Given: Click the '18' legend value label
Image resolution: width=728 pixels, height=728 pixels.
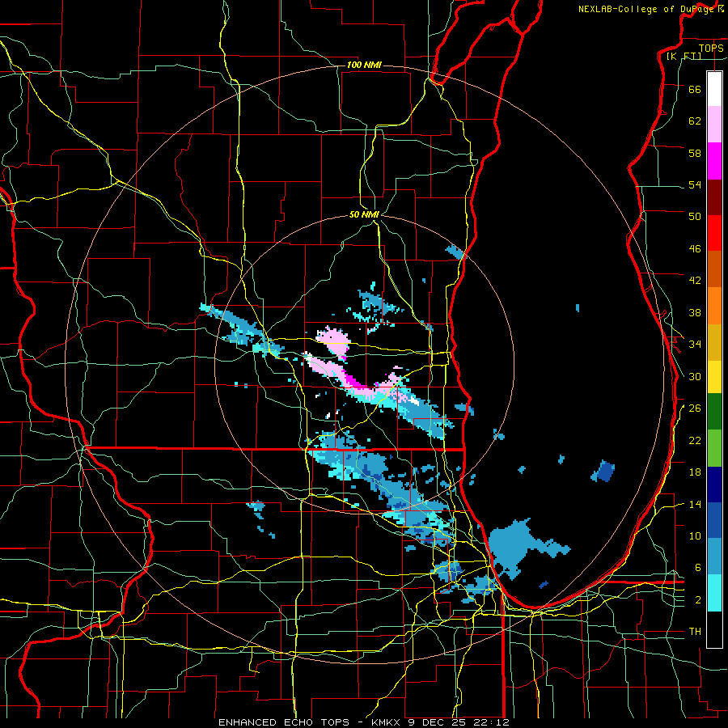Looking at the screenshot, I should tap(695, 472).
